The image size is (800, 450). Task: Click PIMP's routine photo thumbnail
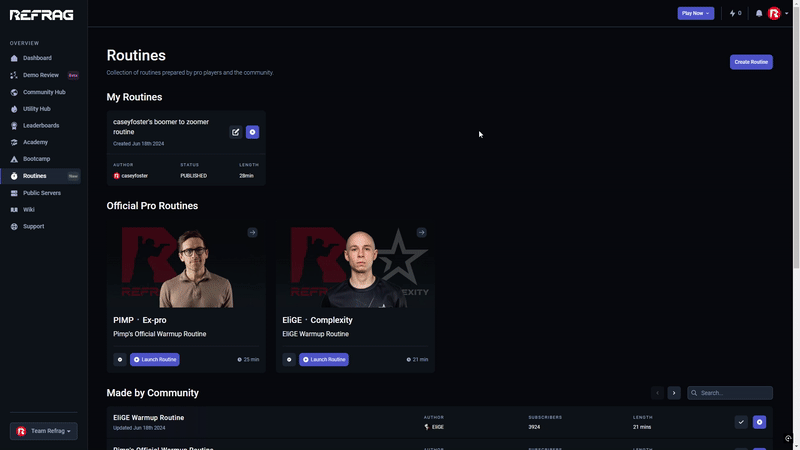tap(186, 265)
